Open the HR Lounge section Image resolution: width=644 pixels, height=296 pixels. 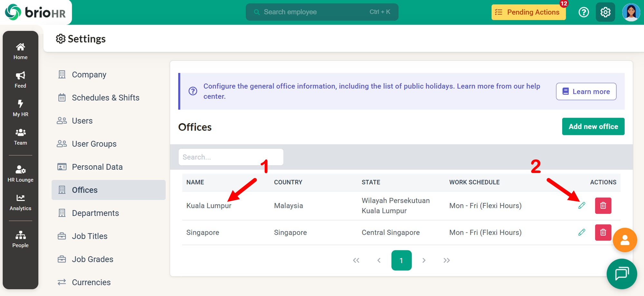[x=20, y=174]
